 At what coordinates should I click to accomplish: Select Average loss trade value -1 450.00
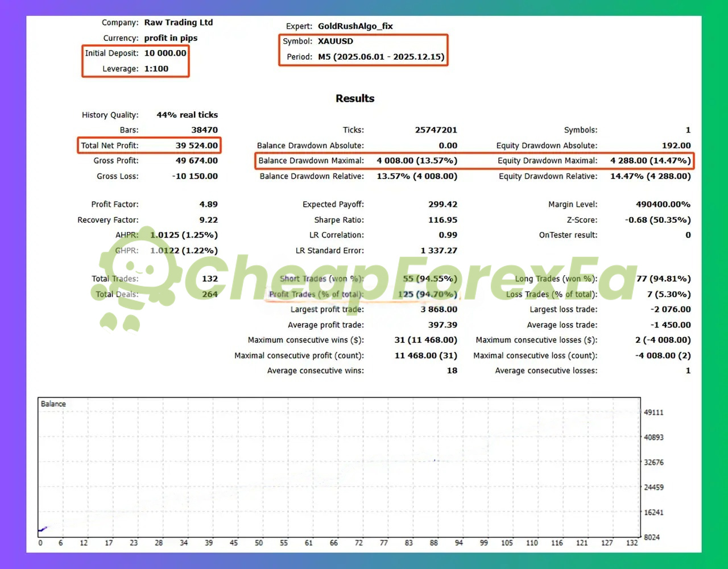(671, 325)
